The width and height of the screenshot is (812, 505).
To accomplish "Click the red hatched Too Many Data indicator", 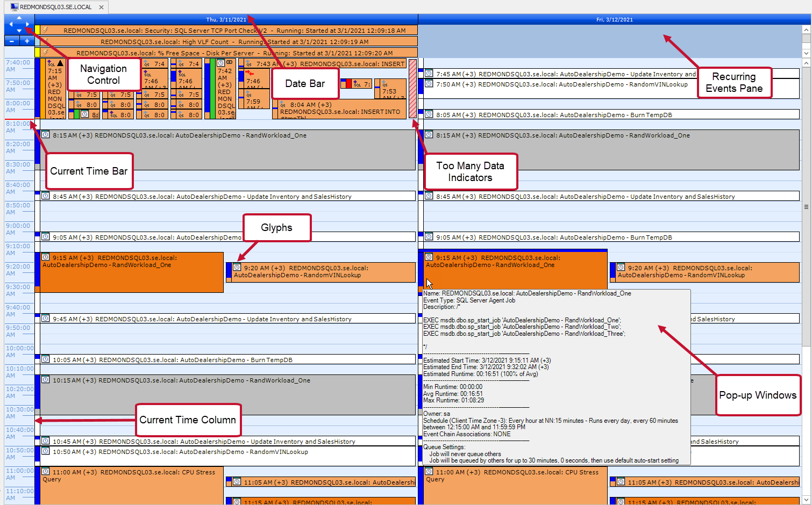I will tap(413, 89).
